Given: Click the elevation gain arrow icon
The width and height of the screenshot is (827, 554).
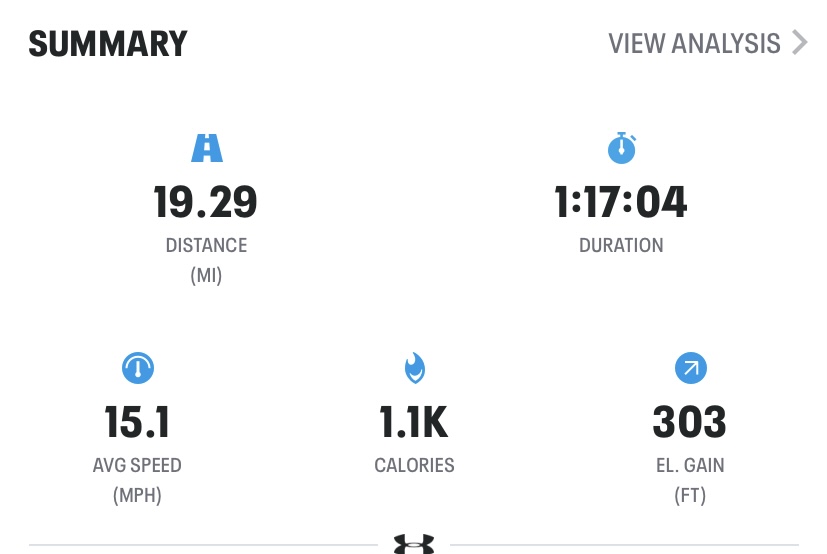Looking at the screenshot, I should click(690, 368).
